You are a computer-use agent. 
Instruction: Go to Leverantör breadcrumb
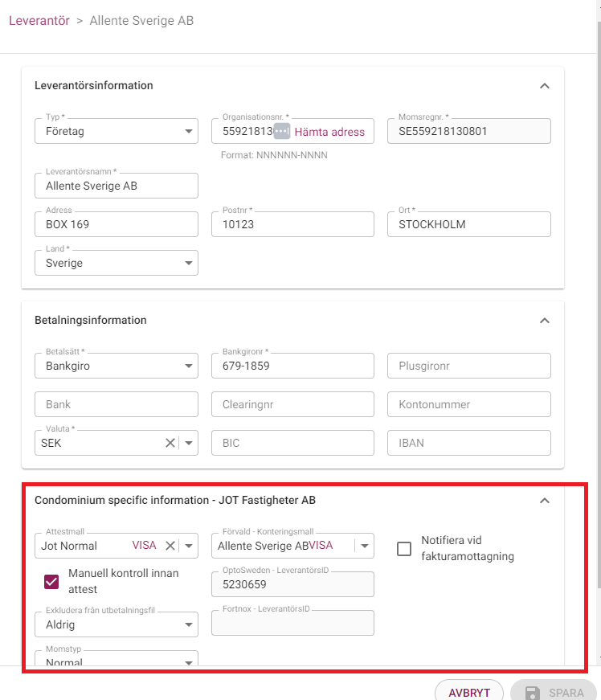click(39, 21)
